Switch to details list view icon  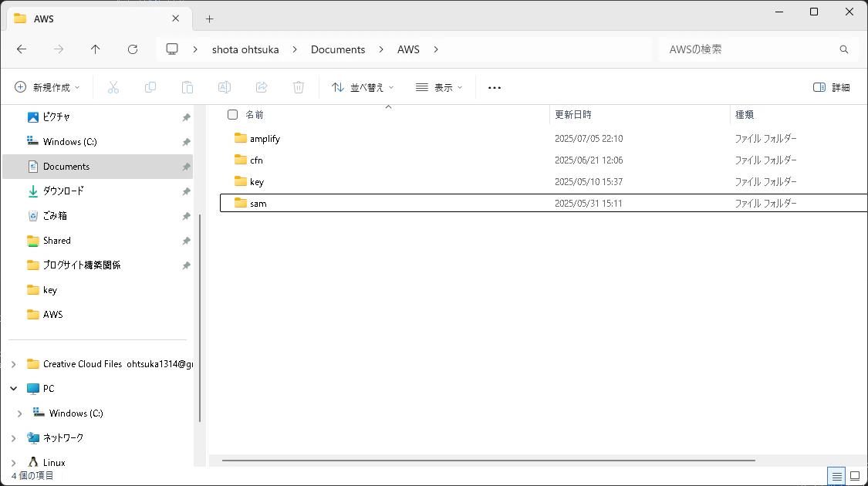[x=836, y=476]
